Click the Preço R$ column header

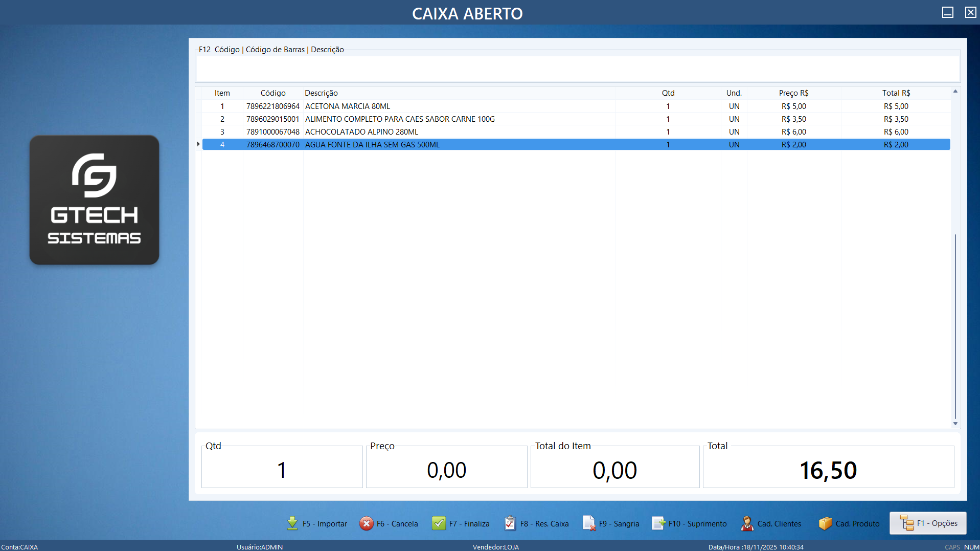pos(793,93)
